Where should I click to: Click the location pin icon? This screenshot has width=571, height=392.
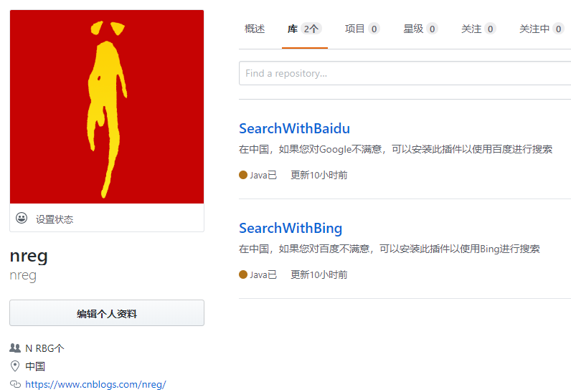pos(15,365)
